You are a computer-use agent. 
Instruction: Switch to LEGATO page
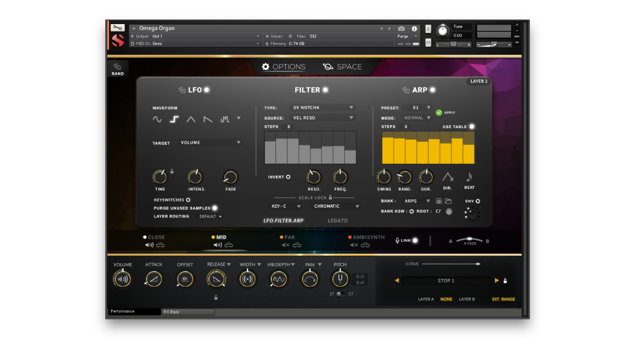pyautogui.click(x=338, y=220)
